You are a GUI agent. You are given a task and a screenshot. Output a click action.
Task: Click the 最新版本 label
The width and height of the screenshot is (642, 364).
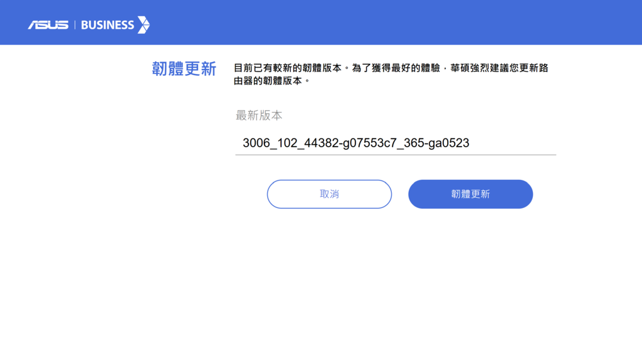pyautogui.click(x=259, y=116)
